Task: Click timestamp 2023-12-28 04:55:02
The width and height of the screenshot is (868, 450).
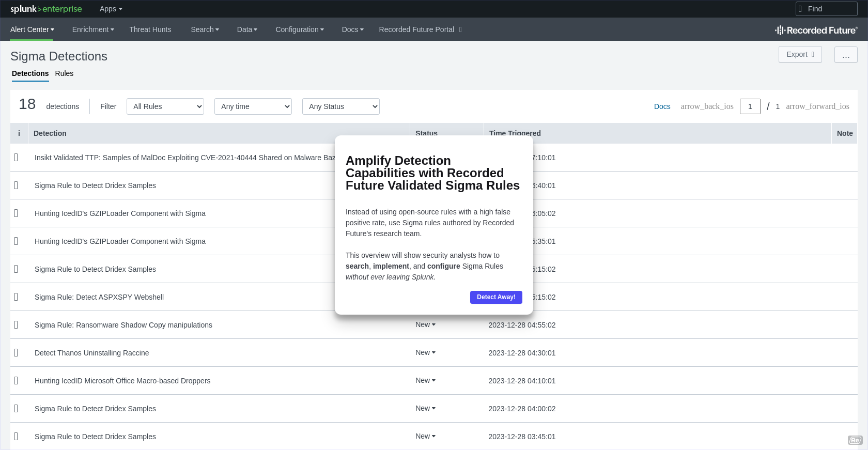Action: (x=522, y=325)
